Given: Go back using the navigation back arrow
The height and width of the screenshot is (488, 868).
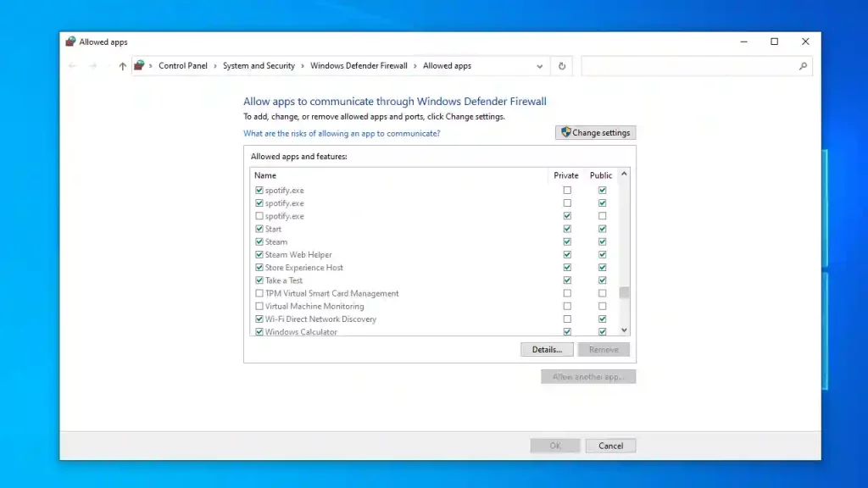Looking at the screenshot, I should (x=73, y=66).
